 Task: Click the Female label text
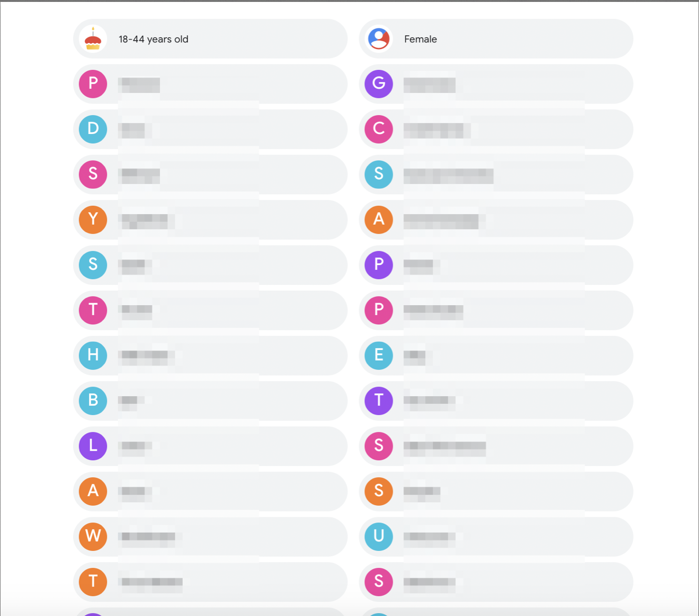pos(420,39)
